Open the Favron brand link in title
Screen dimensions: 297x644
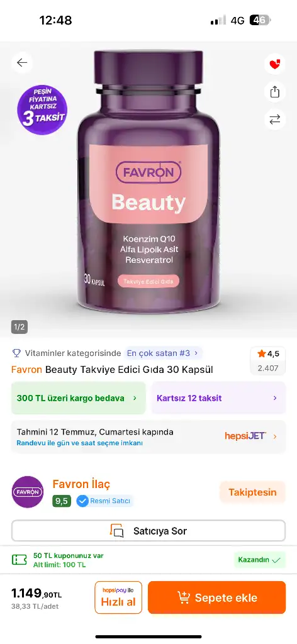(26, 369)
